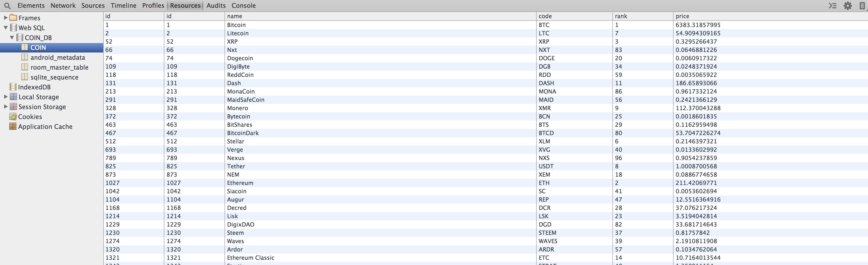Click the COIN_DB database icon
The width and height of the screenshot is (868, 265).
(x=20, y=37)
